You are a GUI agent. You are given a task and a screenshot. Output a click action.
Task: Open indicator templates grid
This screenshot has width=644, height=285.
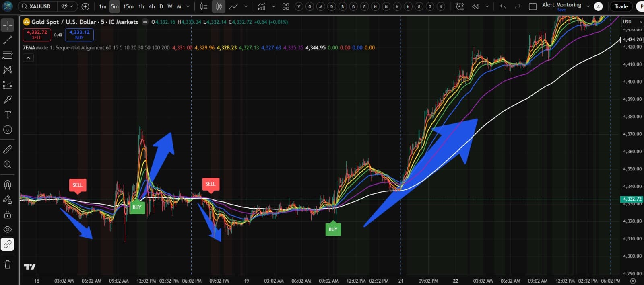click(286, 6)
